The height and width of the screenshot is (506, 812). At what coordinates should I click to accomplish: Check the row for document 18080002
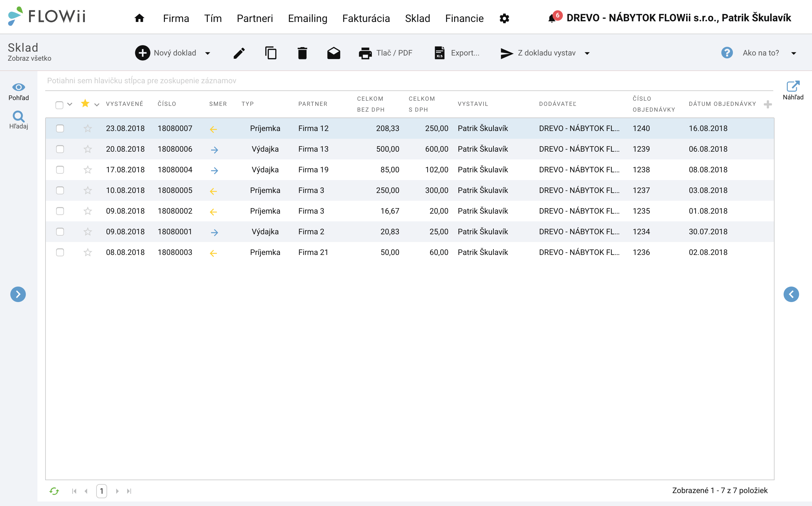(60, 211)
